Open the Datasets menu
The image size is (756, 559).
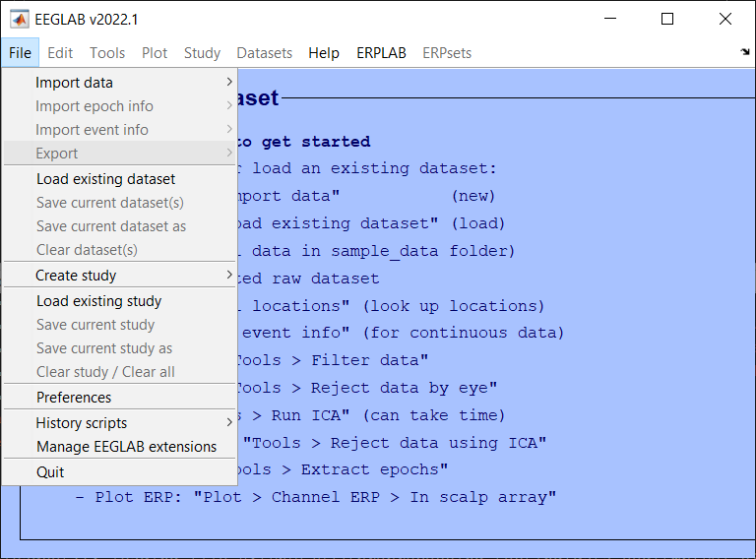pos(264,53)
